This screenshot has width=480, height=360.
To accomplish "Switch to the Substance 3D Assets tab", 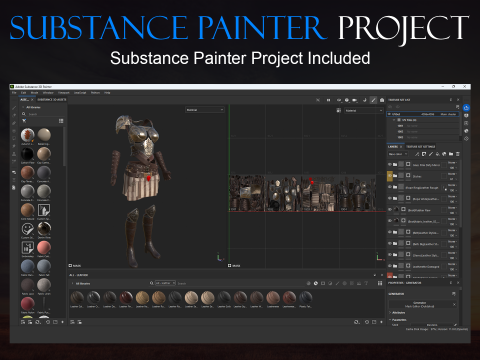I will point(52,100).
